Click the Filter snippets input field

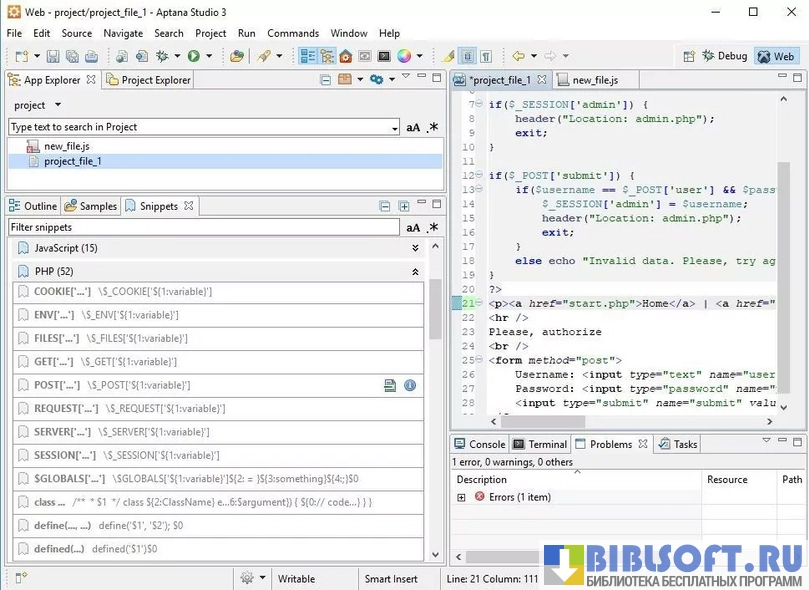200,227
